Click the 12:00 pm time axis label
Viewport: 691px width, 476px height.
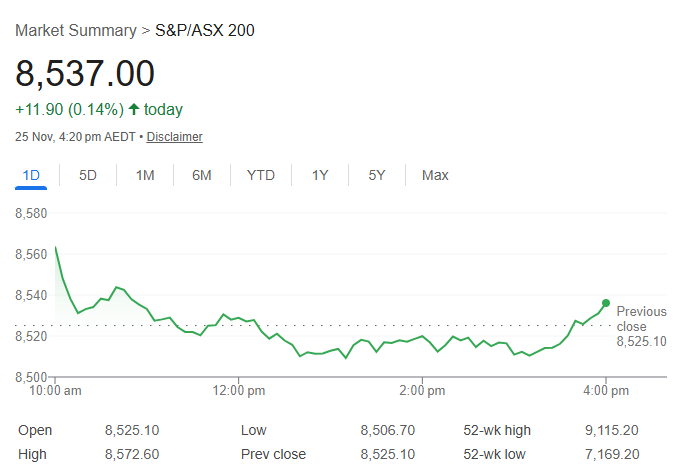(239, 391)
